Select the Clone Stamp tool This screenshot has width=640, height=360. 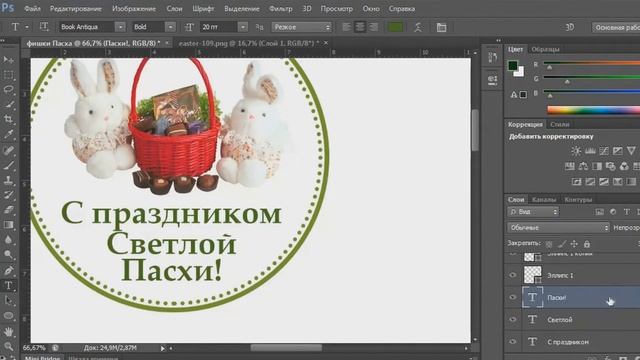coord(8,180)
